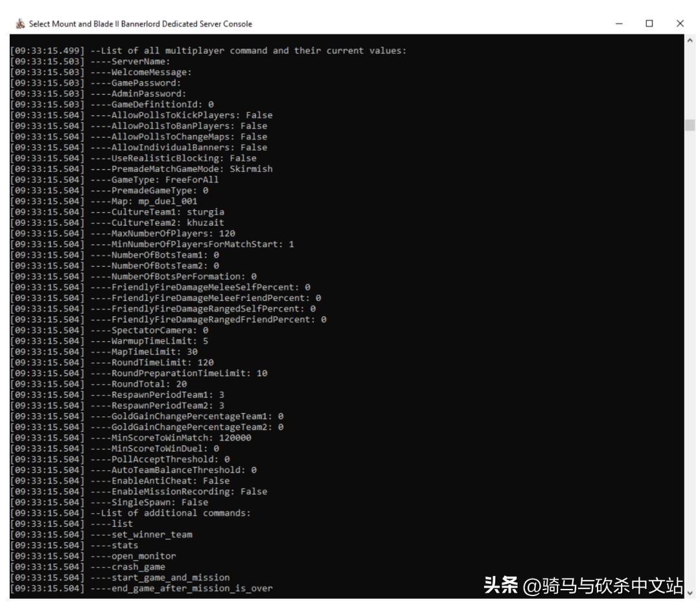This screenshot has height=611, width=700.
Task: Click the window title text
Action: (x=141, y=23)
